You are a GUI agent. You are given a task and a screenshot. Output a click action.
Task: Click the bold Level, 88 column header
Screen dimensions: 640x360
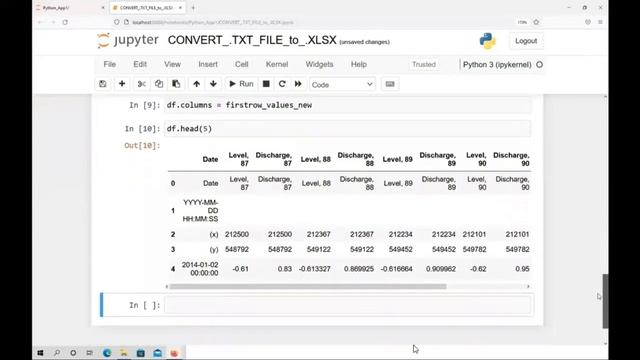click(316, 160)
